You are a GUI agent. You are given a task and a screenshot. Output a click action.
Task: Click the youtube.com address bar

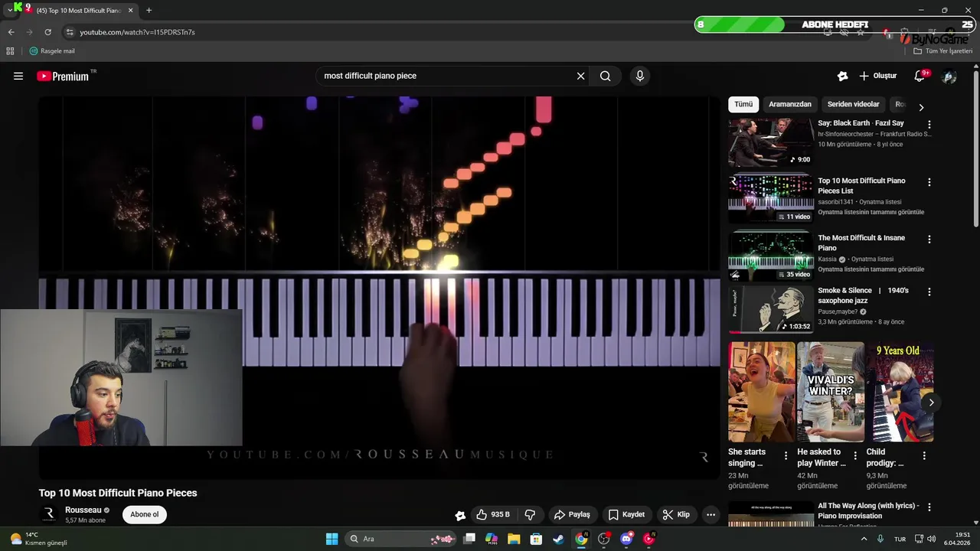(x=444, y=32)
